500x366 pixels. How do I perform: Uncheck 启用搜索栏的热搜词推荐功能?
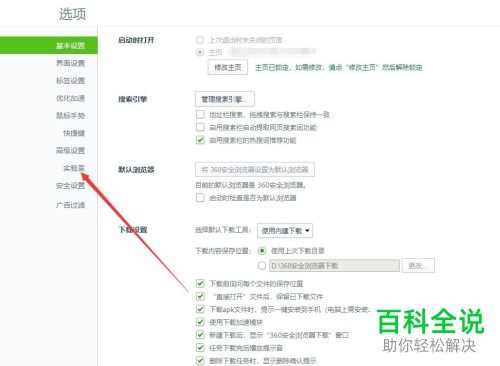pyautogui.click(x=200, y=140)
